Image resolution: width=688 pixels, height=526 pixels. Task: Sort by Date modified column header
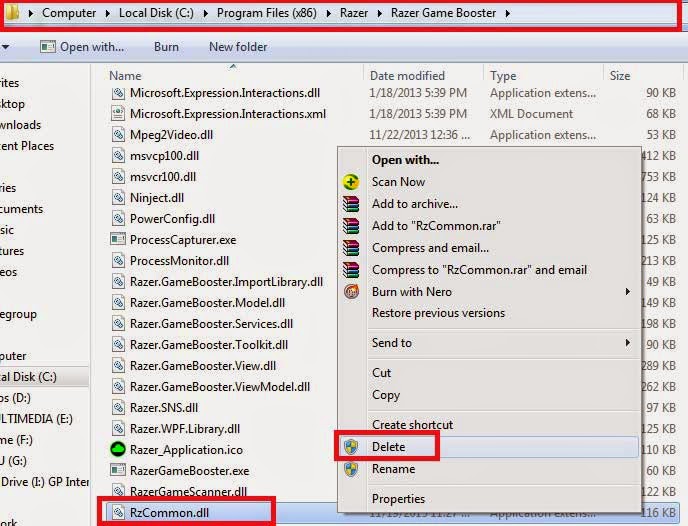(x=407, y=76)
